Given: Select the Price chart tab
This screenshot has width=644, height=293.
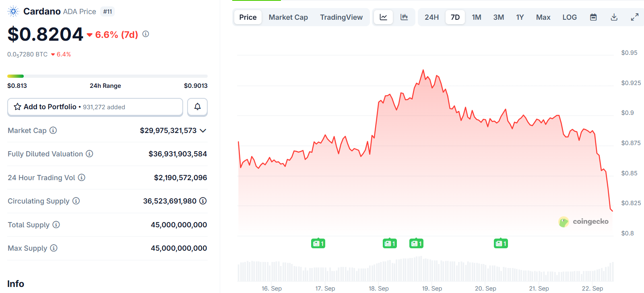Looking at the screenshot, I should point(248,17).
